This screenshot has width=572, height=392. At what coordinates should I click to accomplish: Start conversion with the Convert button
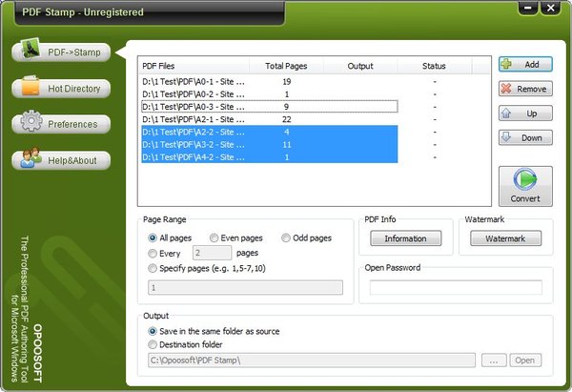pyautogui.click(x=525, y=186)
